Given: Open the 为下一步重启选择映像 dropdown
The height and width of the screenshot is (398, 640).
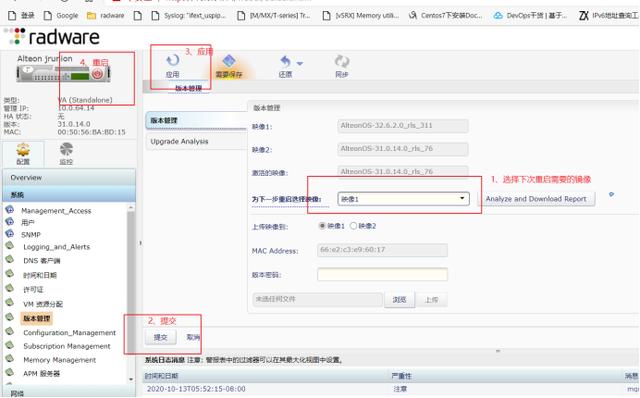Looking at the screenshot, I should coord(403,199).
